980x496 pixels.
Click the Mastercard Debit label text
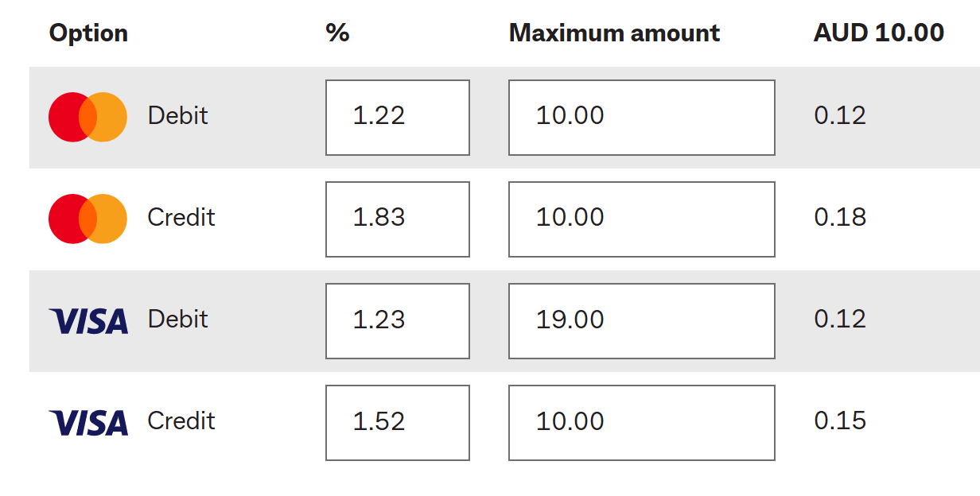(x=177, y=116)
